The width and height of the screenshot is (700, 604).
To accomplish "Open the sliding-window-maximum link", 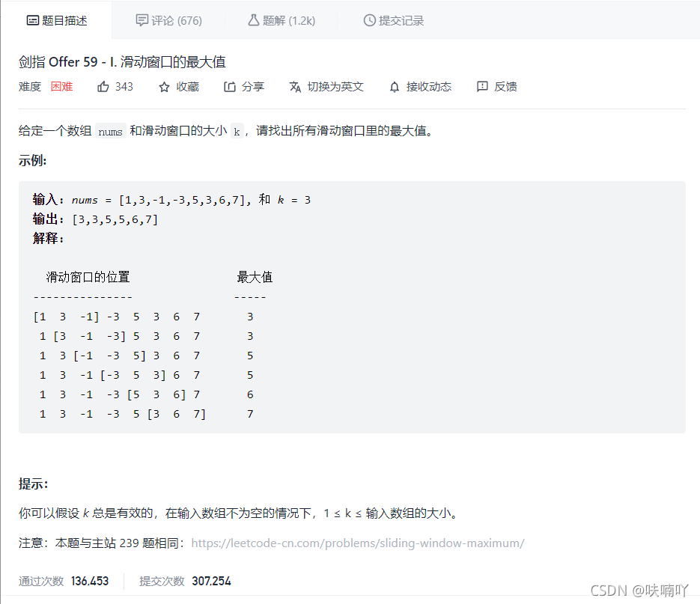I will point(358,543).
